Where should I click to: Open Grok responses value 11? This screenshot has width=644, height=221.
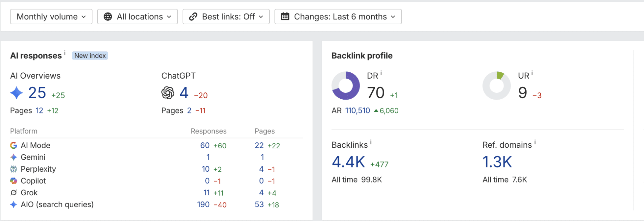(x=207, y=193)
